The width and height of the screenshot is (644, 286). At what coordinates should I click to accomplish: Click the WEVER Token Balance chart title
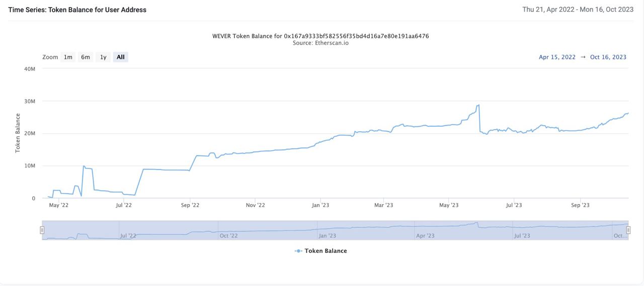(320, 36)
